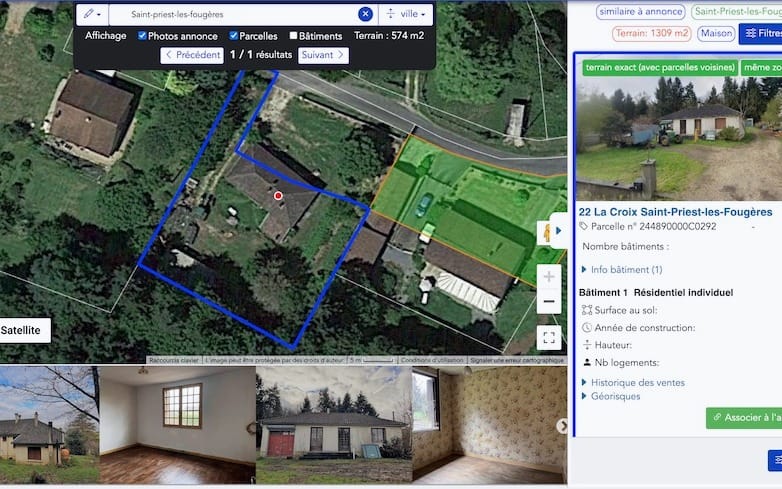Go to next result with Suivant
782x489 pixels.
pyautogui.click(x=322, y=55)
